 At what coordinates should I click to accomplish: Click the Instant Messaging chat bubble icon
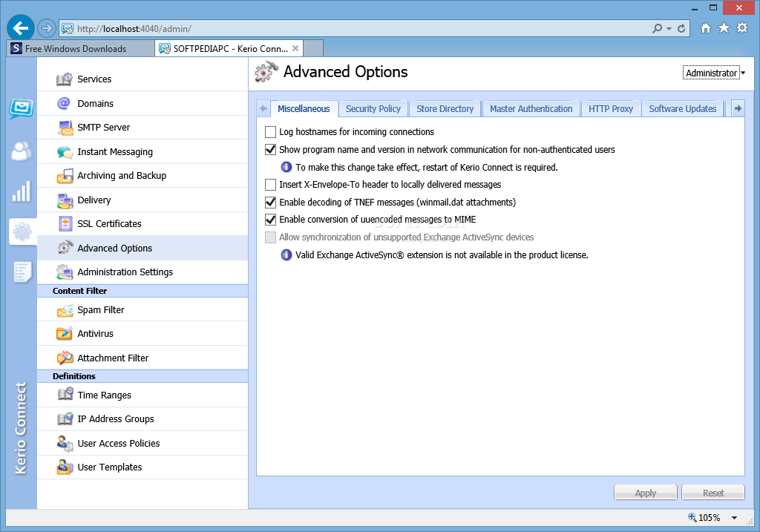click(x=65, y=151)
